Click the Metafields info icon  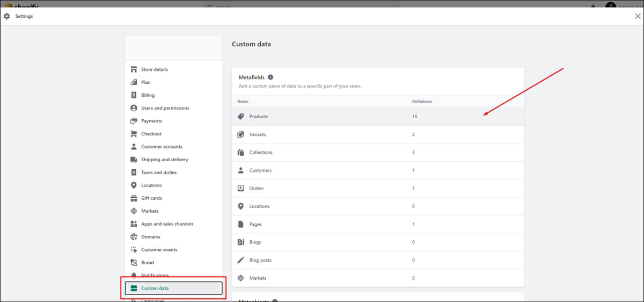coord(270,77)
